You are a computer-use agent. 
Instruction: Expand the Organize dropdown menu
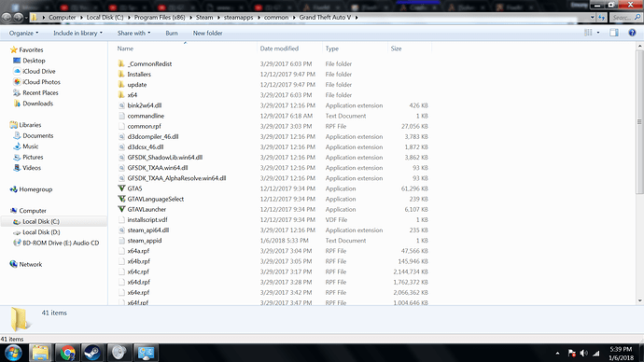[23, 34]
